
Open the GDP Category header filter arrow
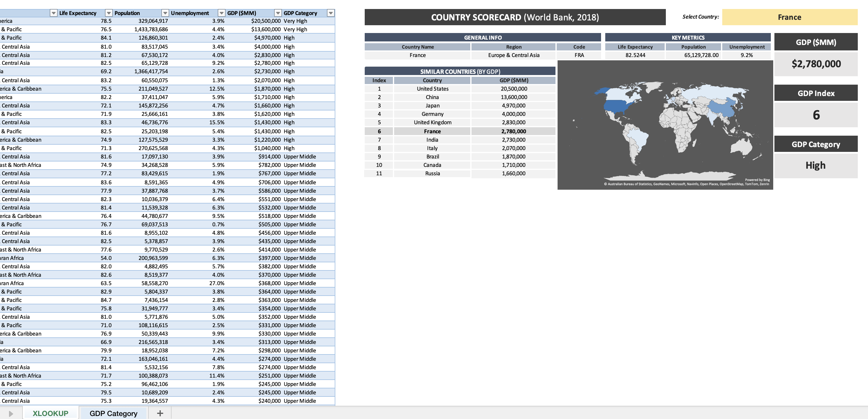tap(331, 13)
